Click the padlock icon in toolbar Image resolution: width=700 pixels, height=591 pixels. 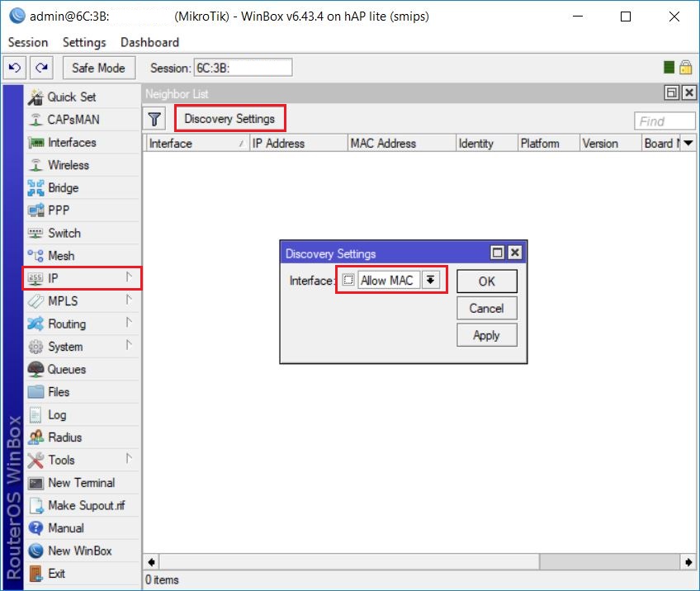pyautogui.click(x=686, y=68)
